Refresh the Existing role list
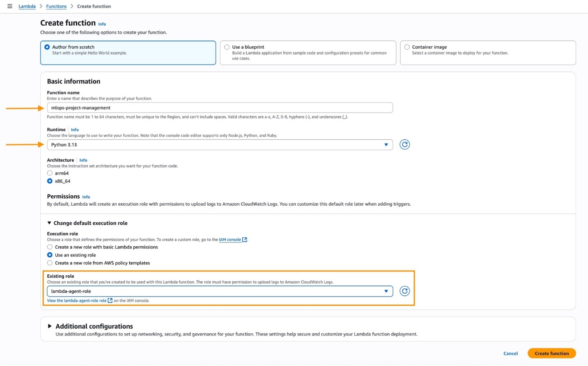Screen dimensions: 588x366 [404, 291]
